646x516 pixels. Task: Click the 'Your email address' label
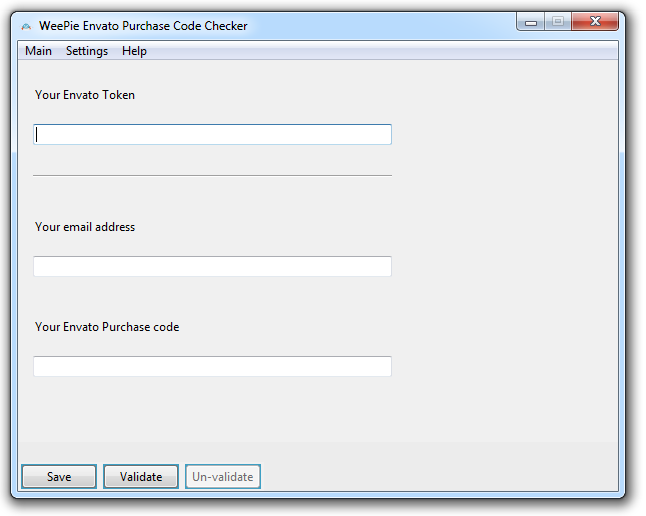(85, 227)
